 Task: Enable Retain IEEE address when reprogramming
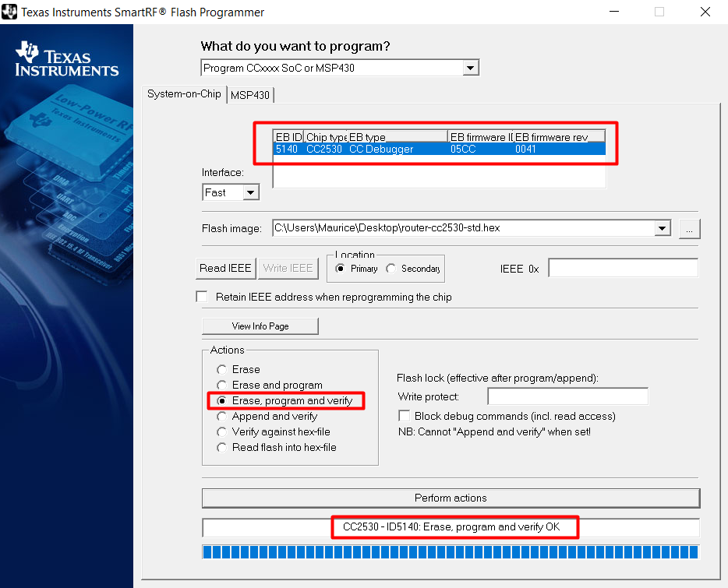[x=202, y=297]
